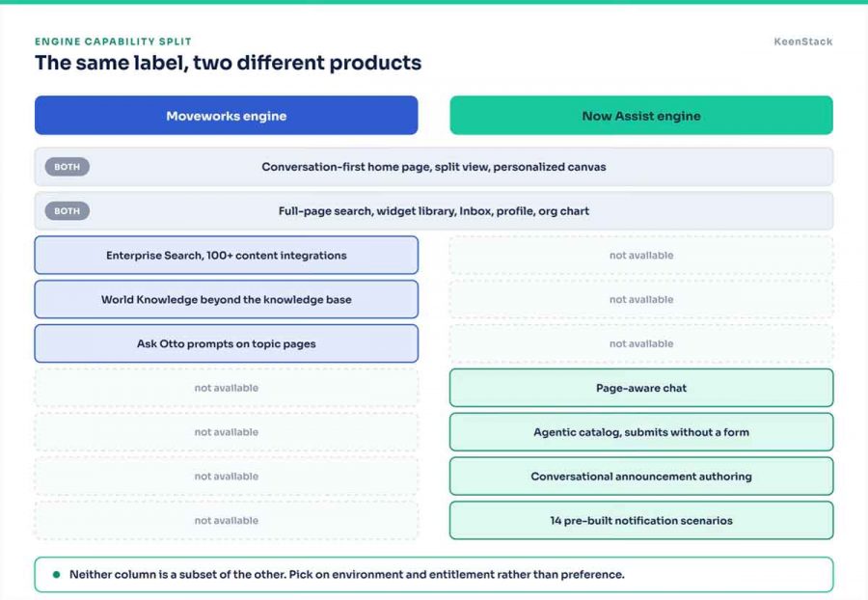Click not available cell beside Enterprise Search
This screenshot has height=600, width=868.
641,256
